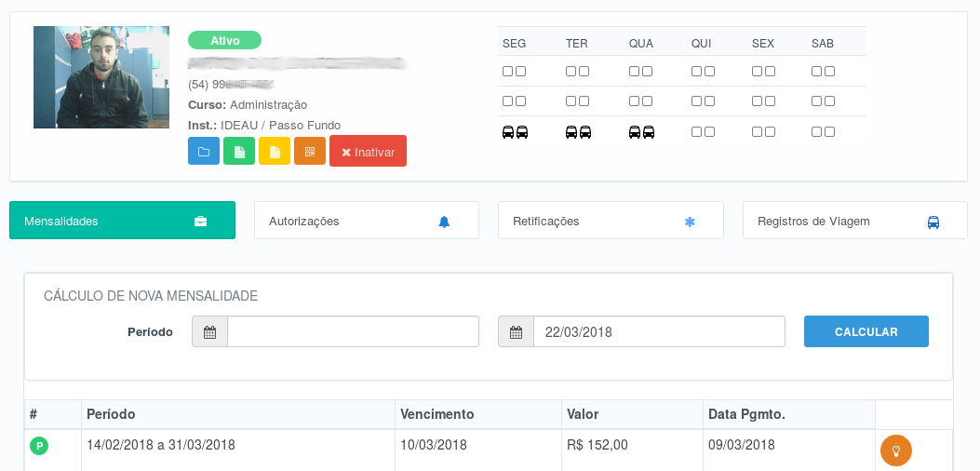The image size is (980, 471).
Task: Switch to the Autorizações tab
Action: point(366,221)
